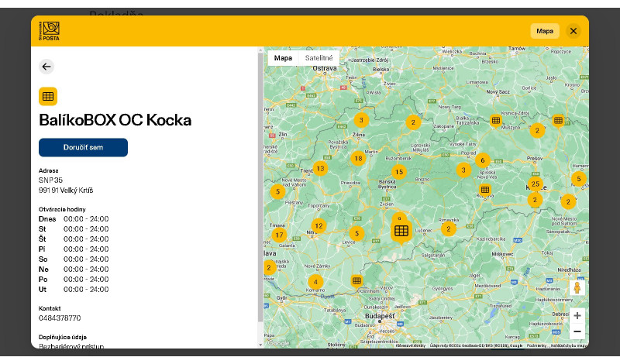Click the Slovenská pošta logo
Image resolution: width=620 pixels, height=364 pixels.
(49, 31)
